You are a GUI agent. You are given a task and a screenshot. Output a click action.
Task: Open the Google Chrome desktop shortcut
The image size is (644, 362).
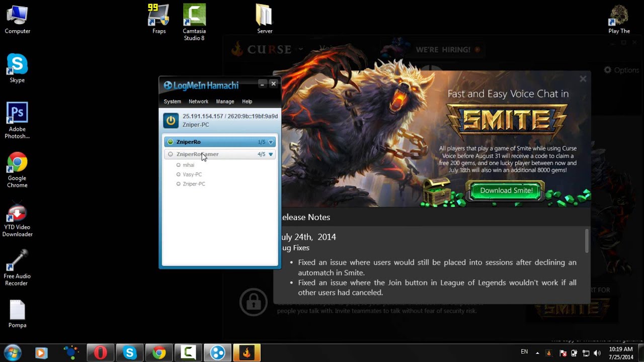pyautogui.click(x=17, y=170)
